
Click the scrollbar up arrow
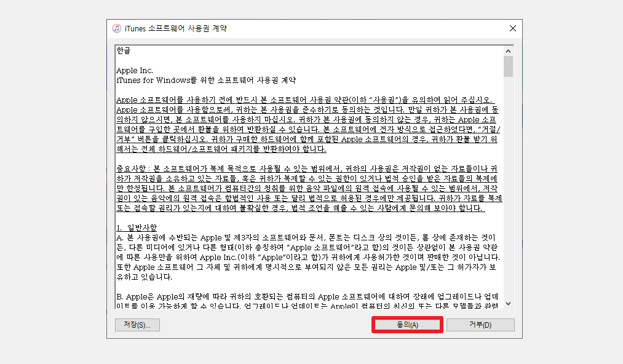[508, 51]
